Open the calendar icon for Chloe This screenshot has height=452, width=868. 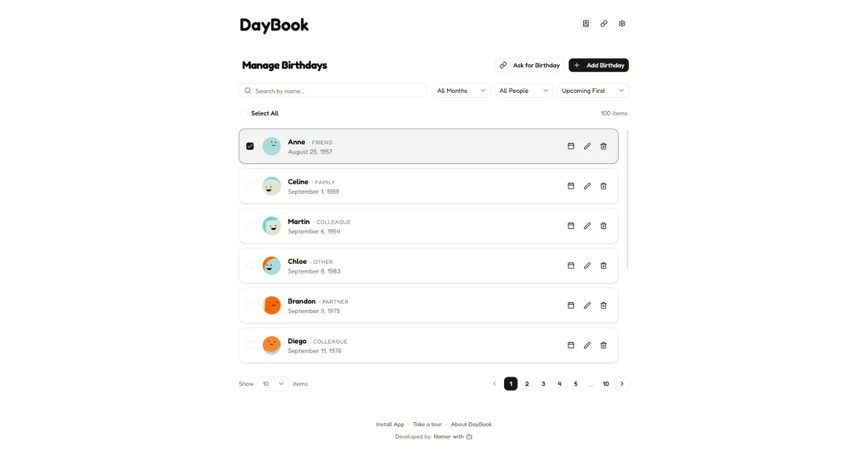pos(571,265)
